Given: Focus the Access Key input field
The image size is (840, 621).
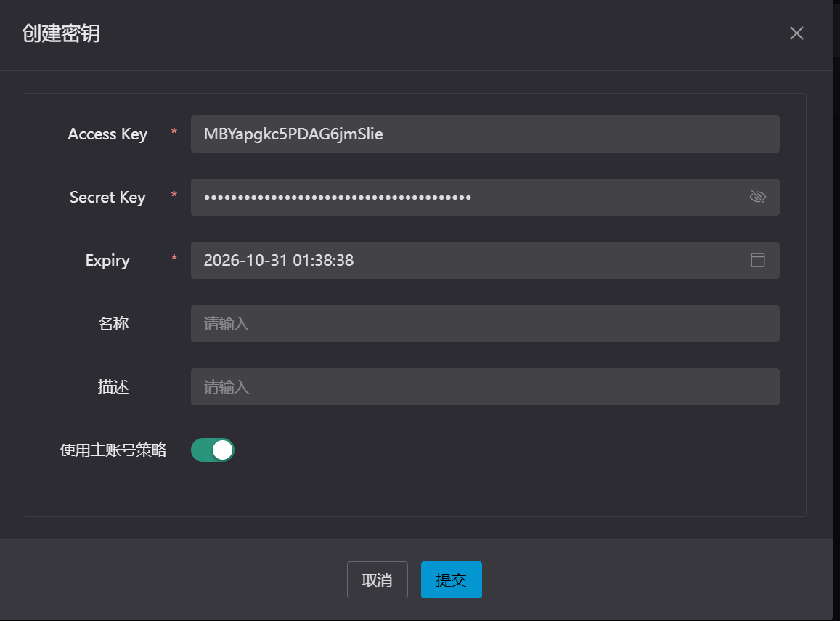Looking at the screenshot, I should click(x=472, y=134).
